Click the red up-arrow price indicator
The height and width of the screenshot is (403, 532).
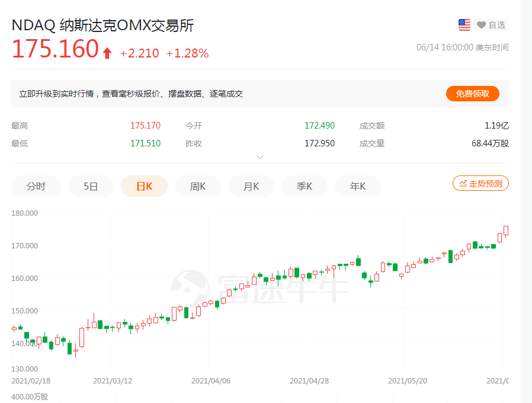tap(107, 53)
